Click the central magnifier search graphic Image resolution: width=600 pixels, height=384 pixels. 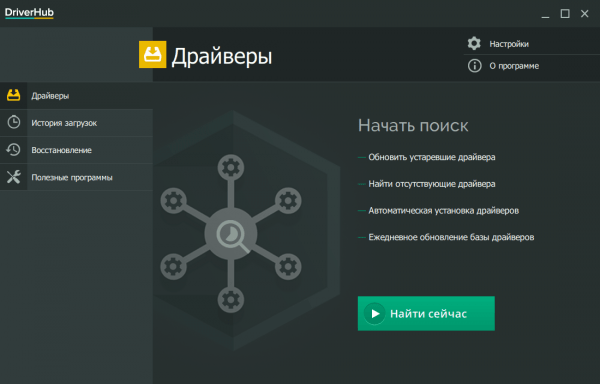(231, 234)
